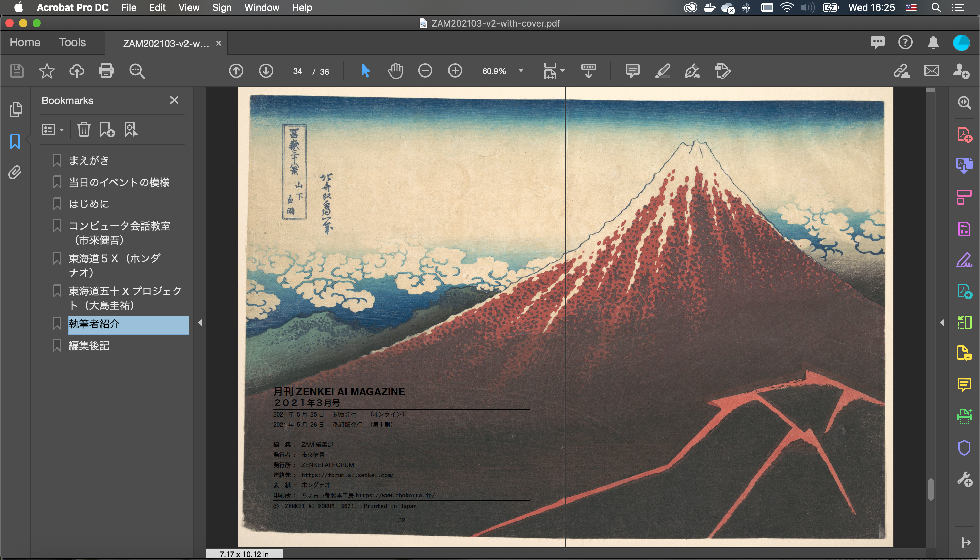
Task: Switch to the Tools tab
Action: [72, 42]
